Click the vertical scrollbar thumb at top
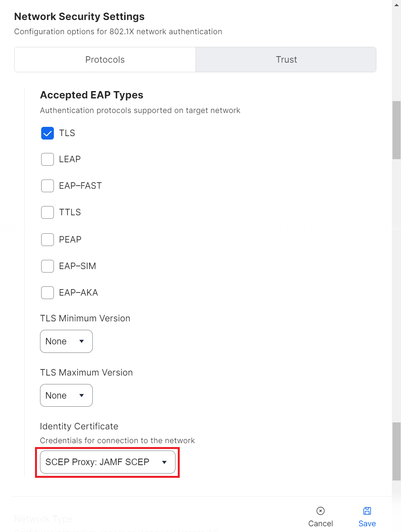Screen dimensions: 401x532 tap(396, 130)
